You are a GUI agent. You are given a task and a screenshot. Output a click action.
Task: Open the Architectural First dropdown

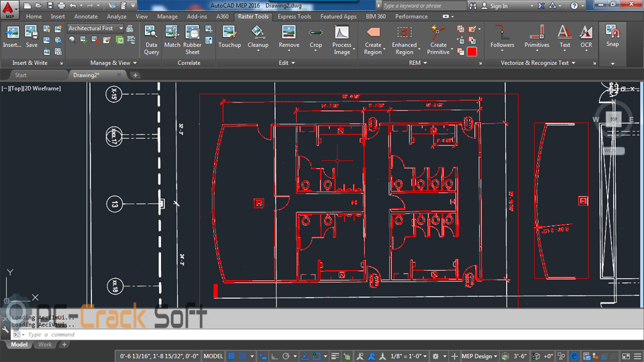95,28
